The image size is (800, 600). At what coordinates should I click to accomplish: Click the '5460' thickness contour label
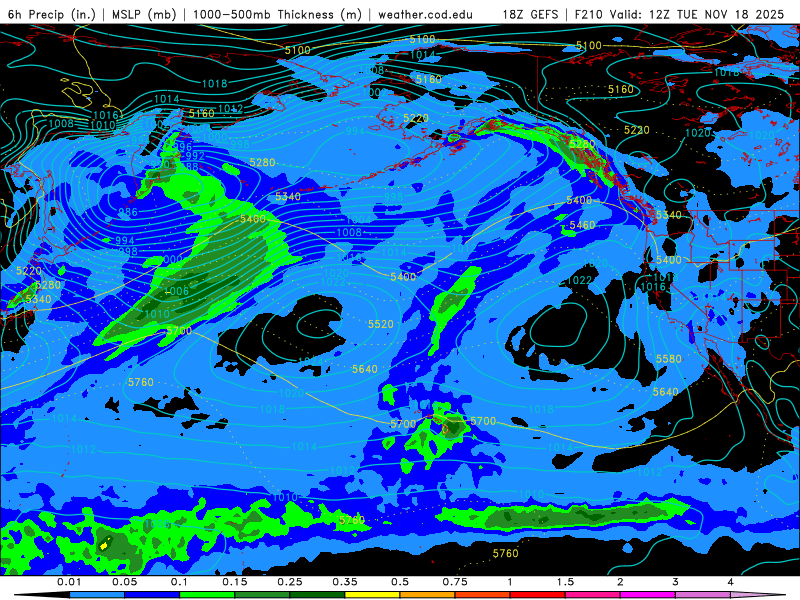pyautogui.click(x=582, y=225)
